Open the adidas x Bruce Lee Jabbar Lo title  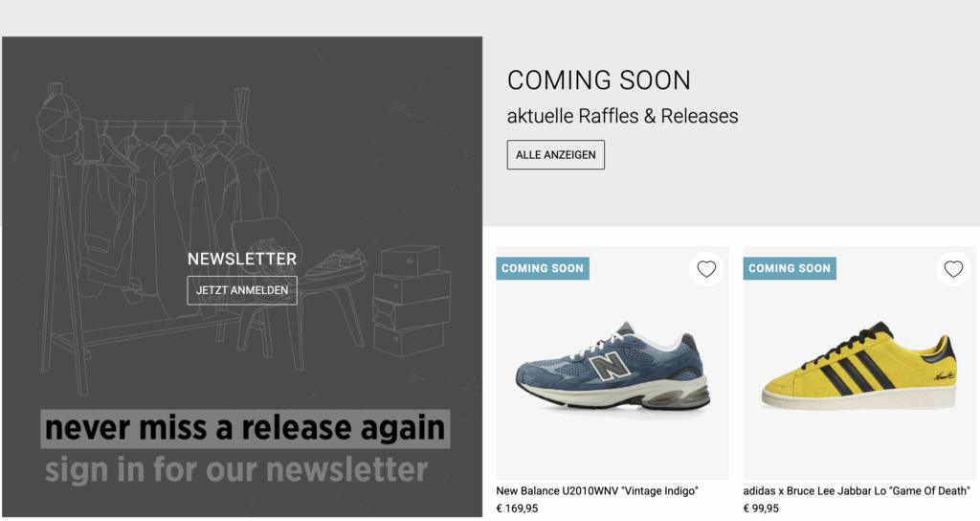[857, 491]
